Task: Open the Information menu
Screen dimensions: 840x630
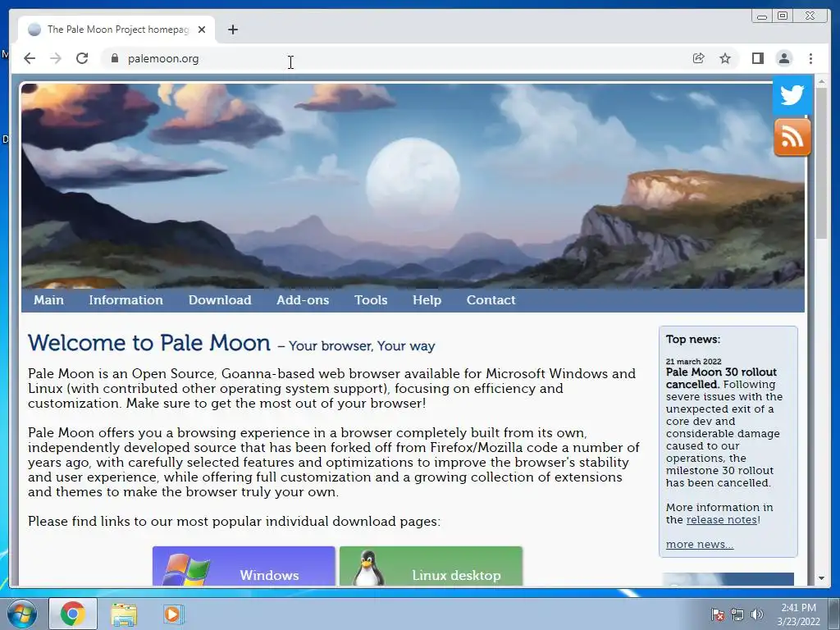Action: pyautogui.click(x=126, y=300)
